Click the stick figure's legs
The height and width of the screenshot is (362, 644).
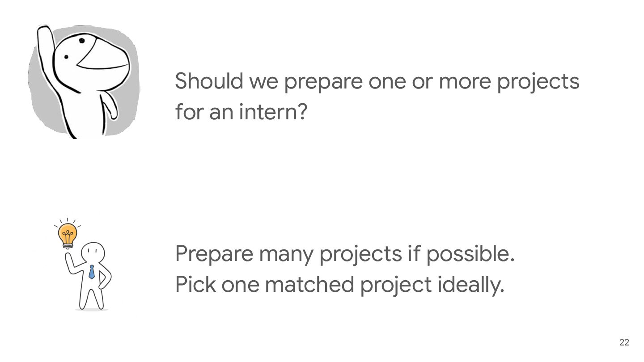click(92, 295)
